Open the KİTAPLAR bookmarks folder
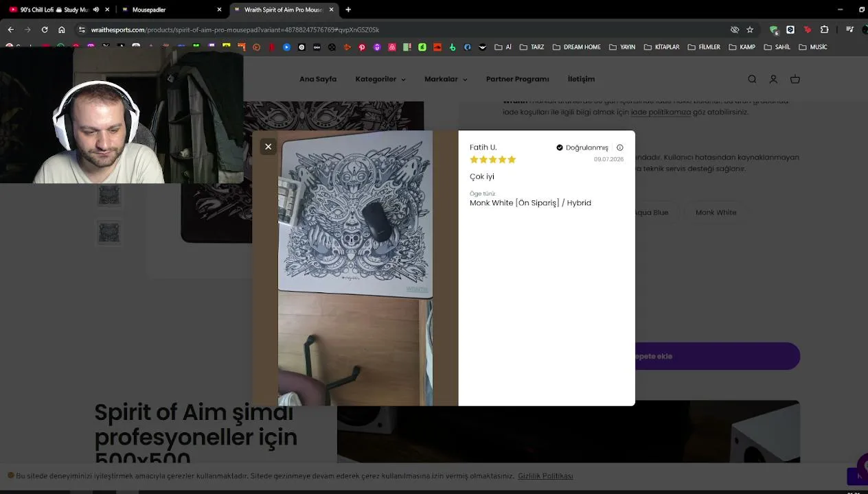Image resolution: width=868 pixels, height=494 pixels. click(x=661, y=47)
